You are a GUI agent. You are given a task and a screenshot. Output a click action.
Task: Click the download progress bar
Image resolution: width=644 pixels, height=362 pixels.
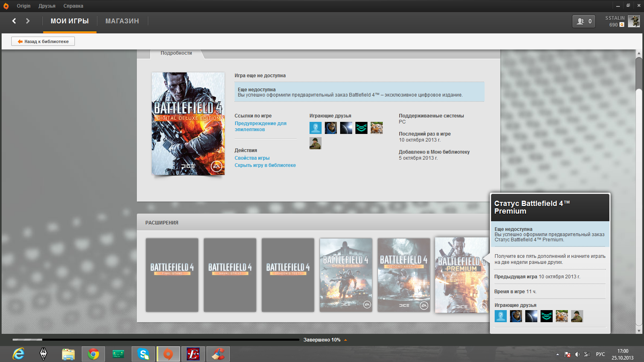coord(156,340)
